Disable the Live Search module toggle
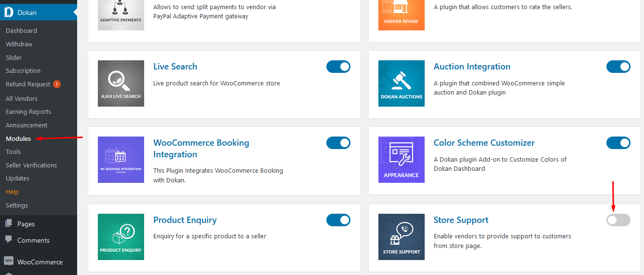This screenshot has height=275, width=644. click(338, 67)
